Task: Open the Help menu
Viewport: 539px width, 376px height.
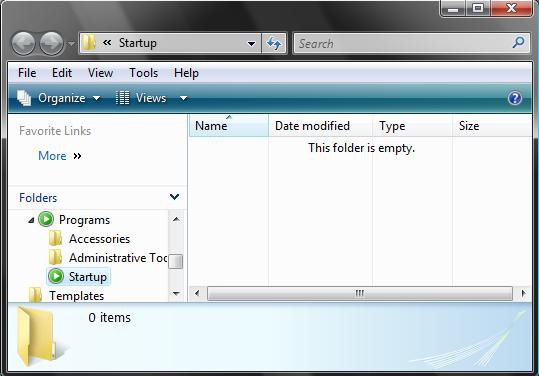Action: (186, 73)
